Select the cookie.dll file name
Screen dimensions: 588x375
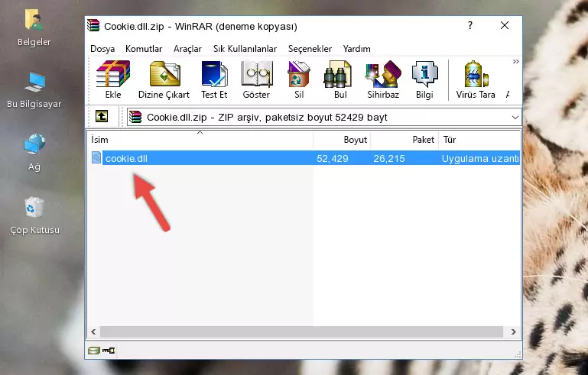point(126,158)
